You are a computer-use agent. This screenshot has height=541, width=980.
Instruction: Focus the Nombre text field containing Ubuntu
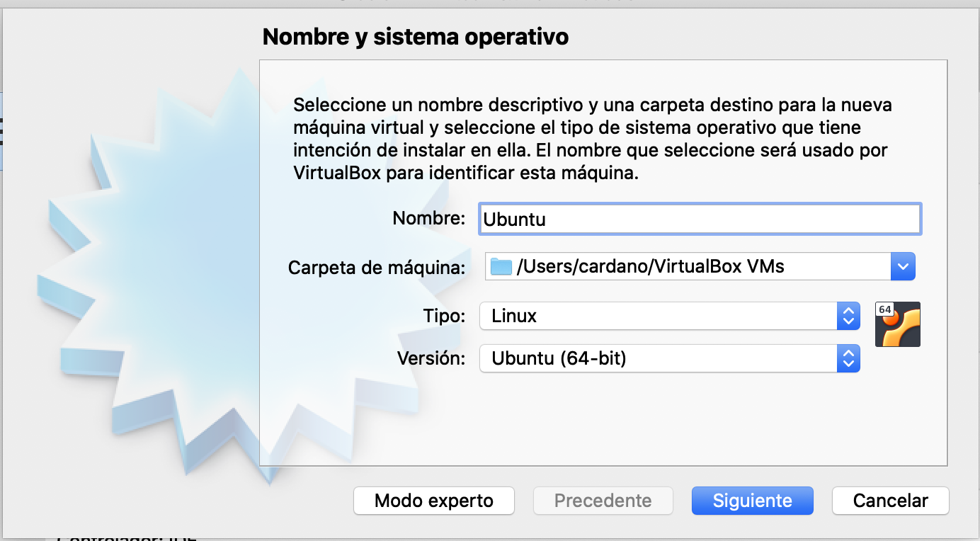(x=700, y=219)
